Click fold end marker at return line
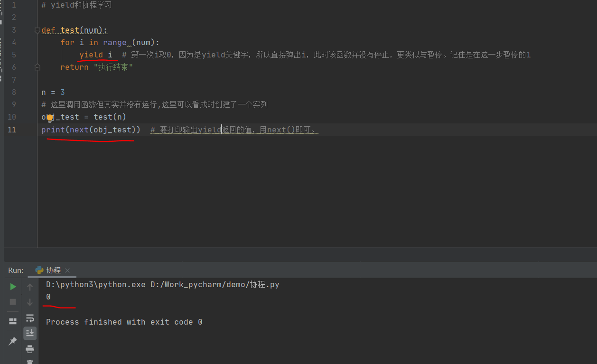 click(x=37, y=67)
